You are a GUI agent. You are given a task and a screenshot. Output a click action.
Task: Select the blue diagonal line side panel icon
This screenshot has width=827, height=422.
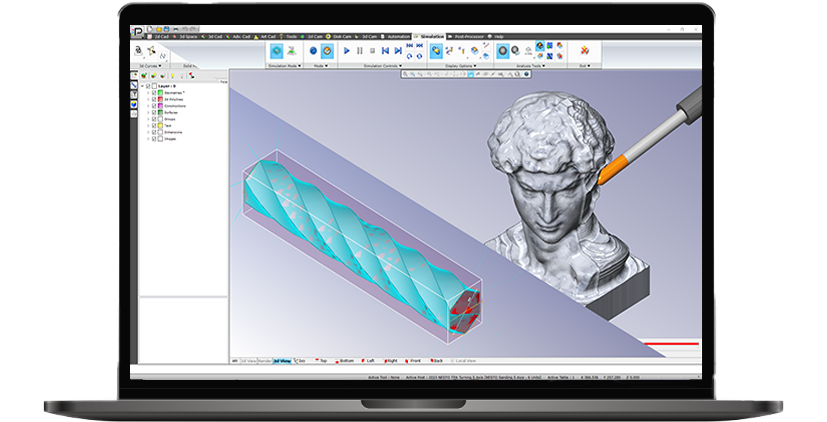[134, 85]
